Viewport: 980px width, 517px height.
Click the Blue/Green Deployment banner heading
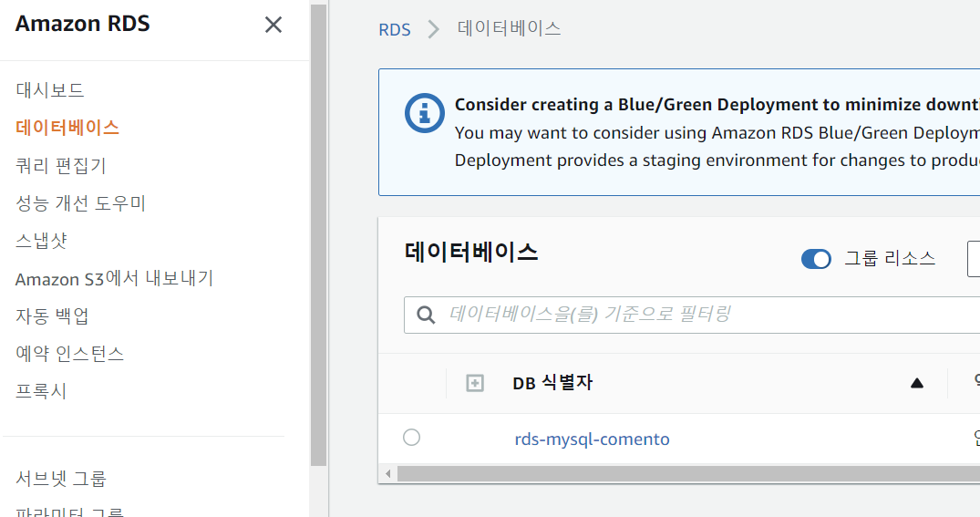coord(717,104)
